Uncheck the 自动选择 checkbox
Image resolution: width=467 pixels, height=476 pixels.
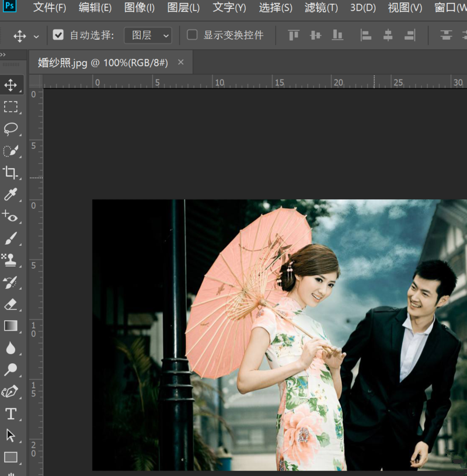(58, 35)
